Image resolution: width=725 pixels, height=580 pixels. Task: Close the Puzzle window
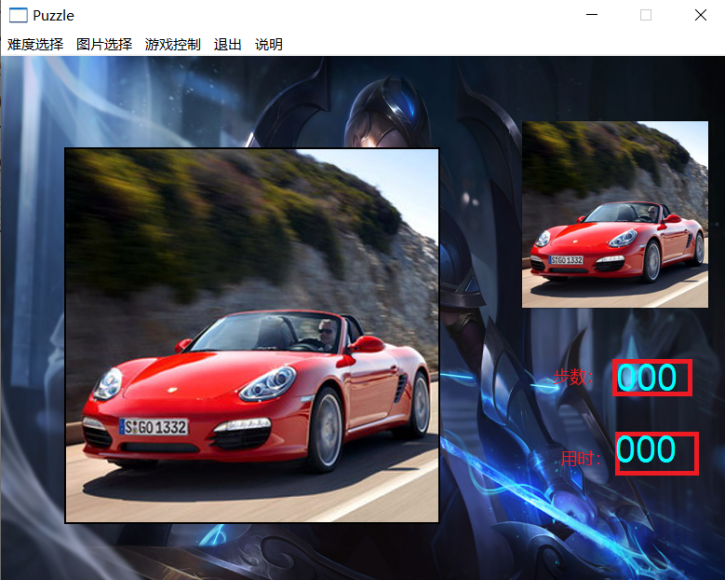pos(700,15)
